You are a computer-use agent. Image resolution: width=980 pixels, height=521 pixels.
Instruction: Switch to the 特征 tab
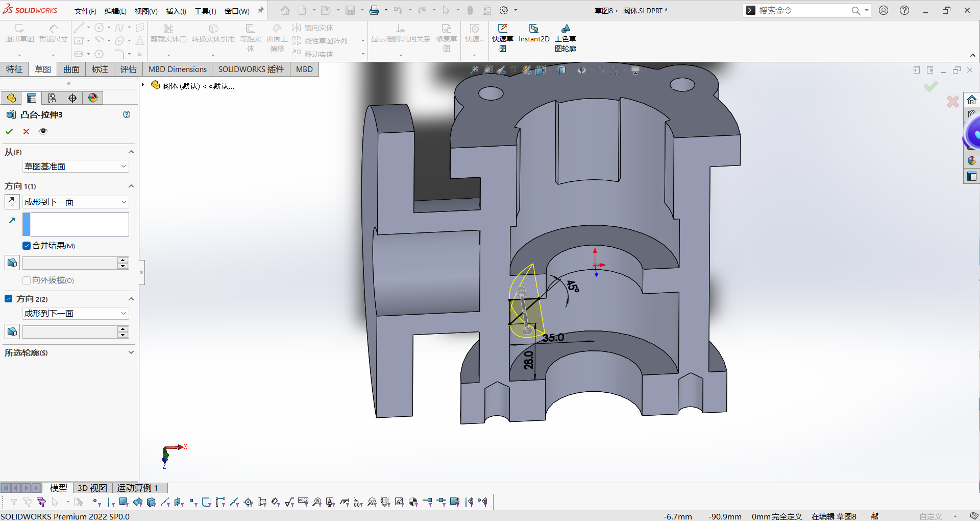[x=14, y=69]
